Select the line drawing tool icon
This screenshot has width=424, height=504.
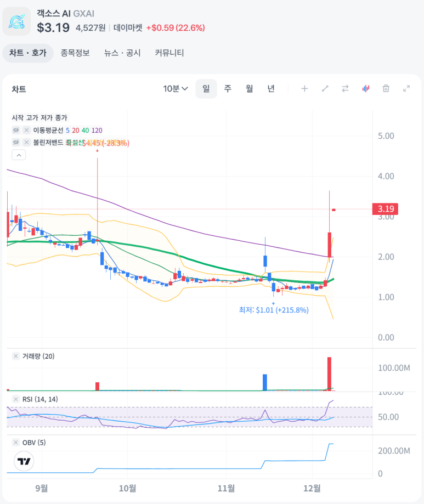click(325, 88)
